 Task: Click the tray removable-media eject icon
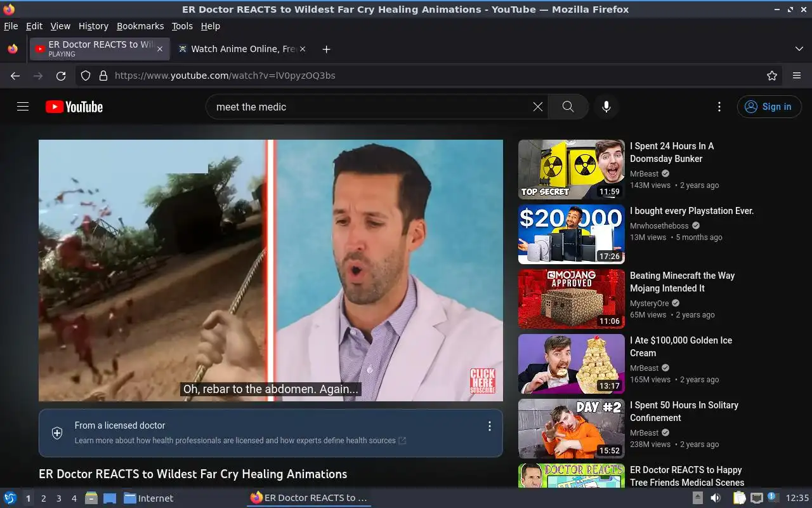(698, 498)
